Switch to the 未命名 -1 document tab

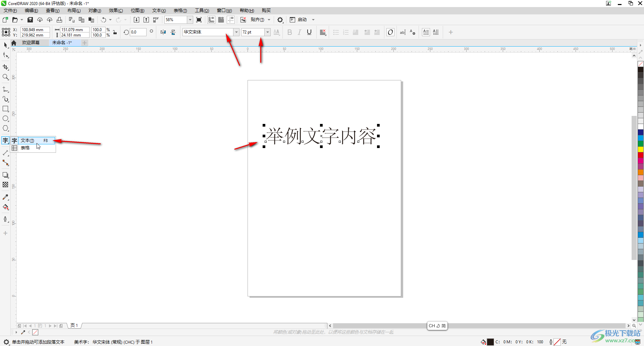tap(62, 43)
